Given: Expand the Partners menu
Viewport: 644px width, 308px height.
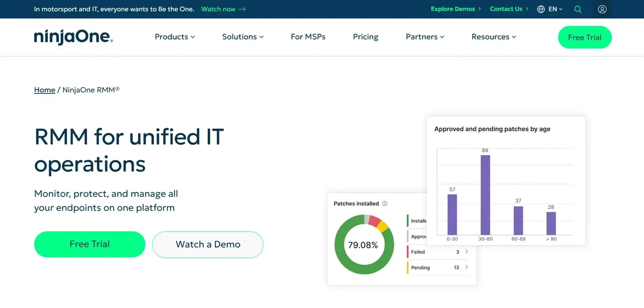Looking at the screenshot, I should point(425,37).
